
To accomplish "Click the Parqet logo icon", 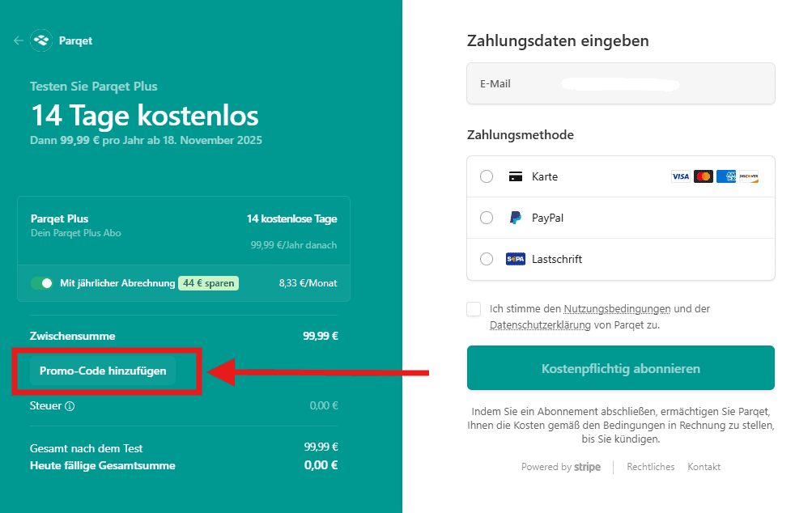I will [41, 40].
